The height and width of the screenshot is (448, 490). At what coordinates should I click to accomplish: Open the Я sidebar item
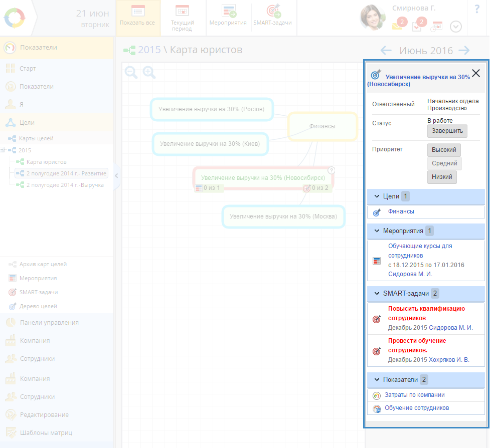57,105
